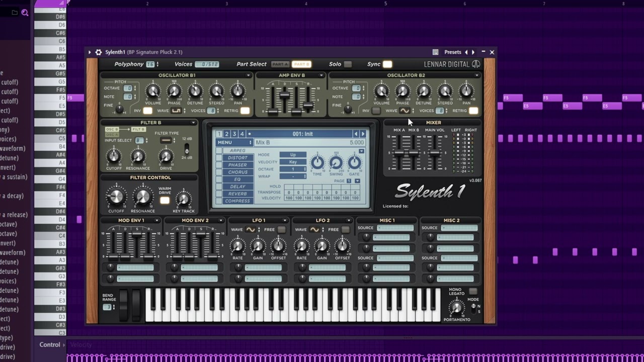
Task: Click the Filter Type selector icon
Action: (166, 140)
